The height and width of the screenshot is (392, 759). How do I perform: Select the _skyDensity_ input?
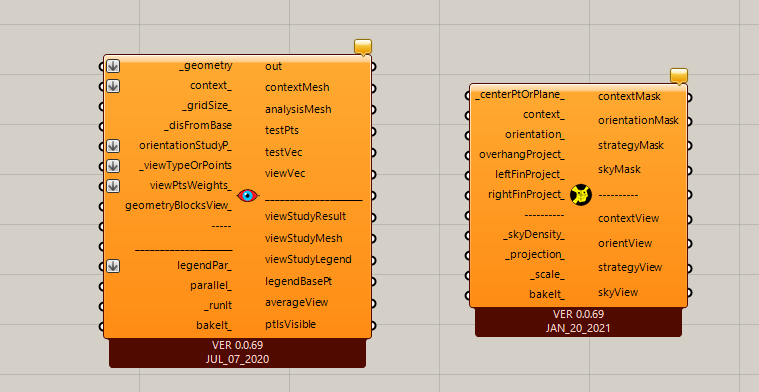533,235
